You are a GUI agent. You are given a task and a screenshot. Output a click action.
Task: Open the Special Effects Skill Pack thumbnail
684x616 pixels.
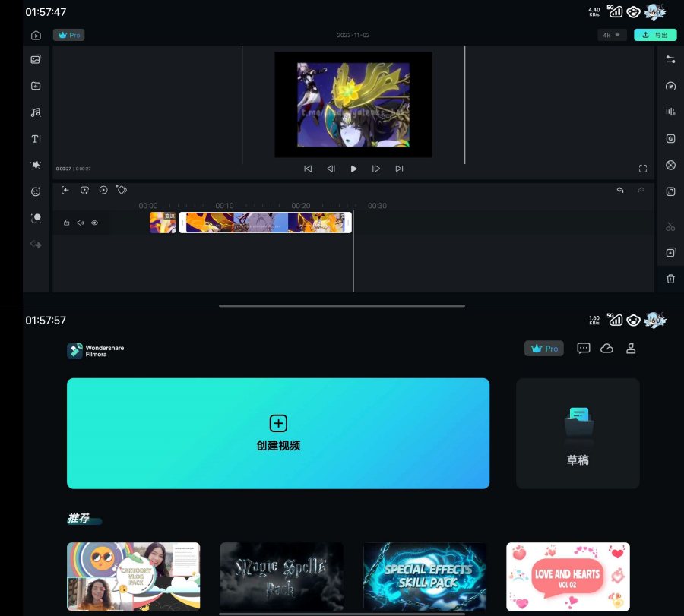pos(425,577)
